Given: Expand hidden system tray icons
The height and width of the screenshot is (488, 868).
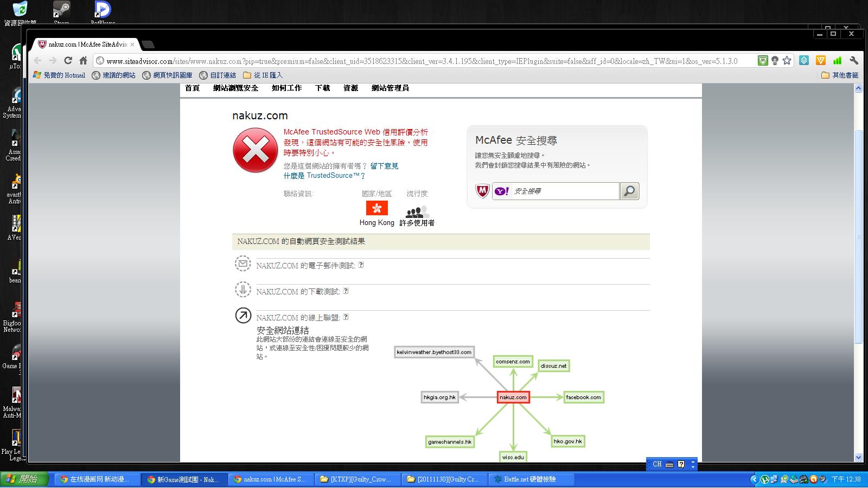Looking at the screenshot, I should point(754,479).
